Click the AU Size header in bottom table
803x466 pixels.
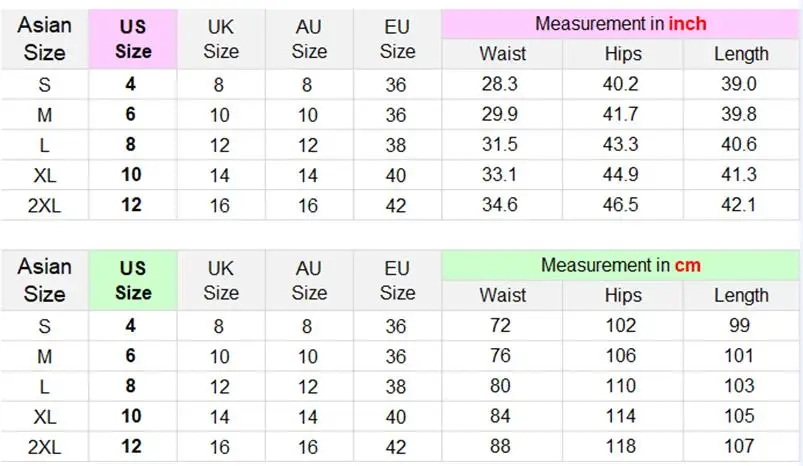pos(309,281)
